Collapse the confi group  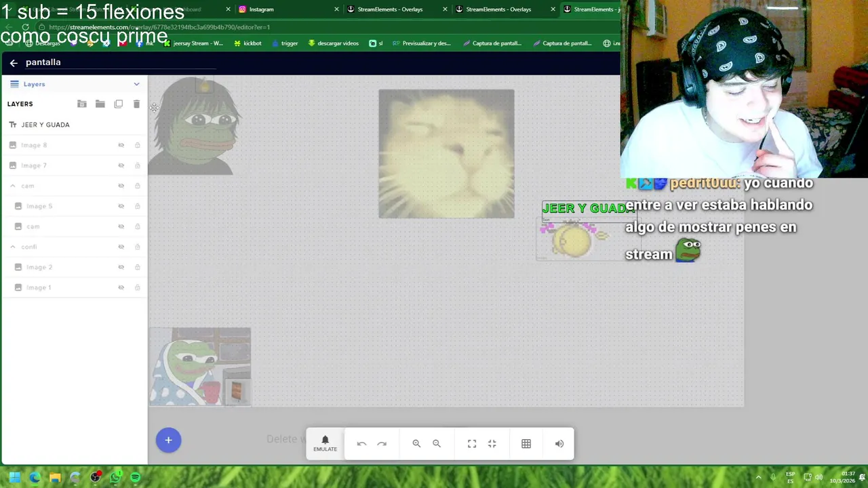click(x=13, y=247)
